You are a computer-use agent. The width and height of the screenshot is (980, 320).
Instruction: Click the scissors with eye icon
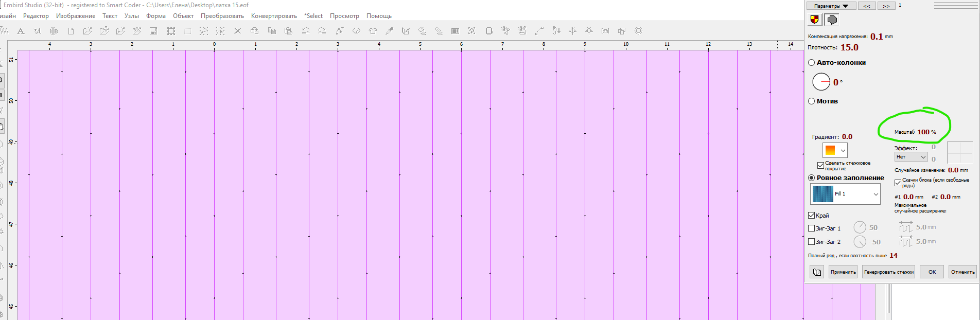point(505,31)
